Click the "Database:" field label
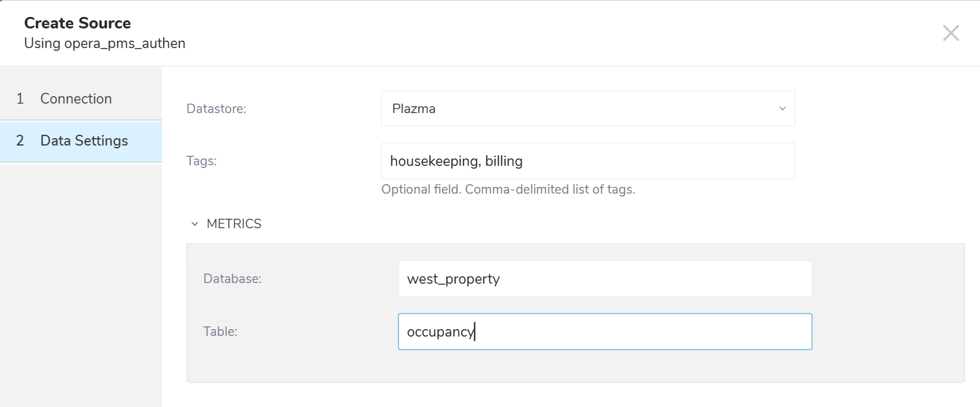This screenshot has width=980, height=407. pyautogui.click(x=232, y=279)
